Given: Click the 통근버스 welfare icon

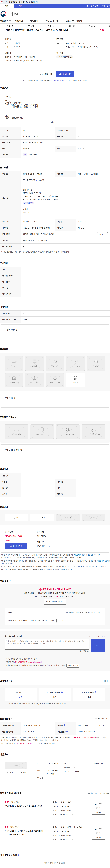Looking at the screenshot, I should 14,364.
